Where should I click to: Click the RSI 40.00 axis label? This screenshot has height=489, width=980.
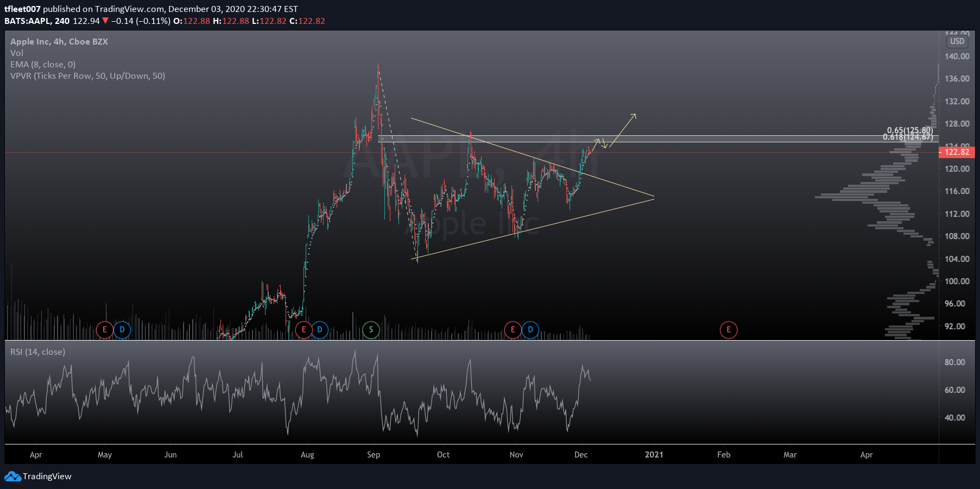955,417
